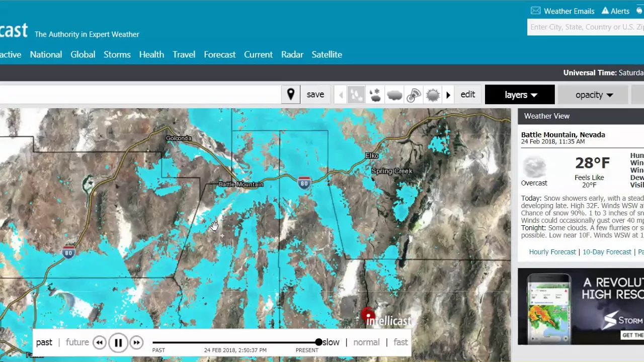This screenshot has height=362, width=644.
Task: Click the timeline slider handle at present
Action: click(318, 342)
